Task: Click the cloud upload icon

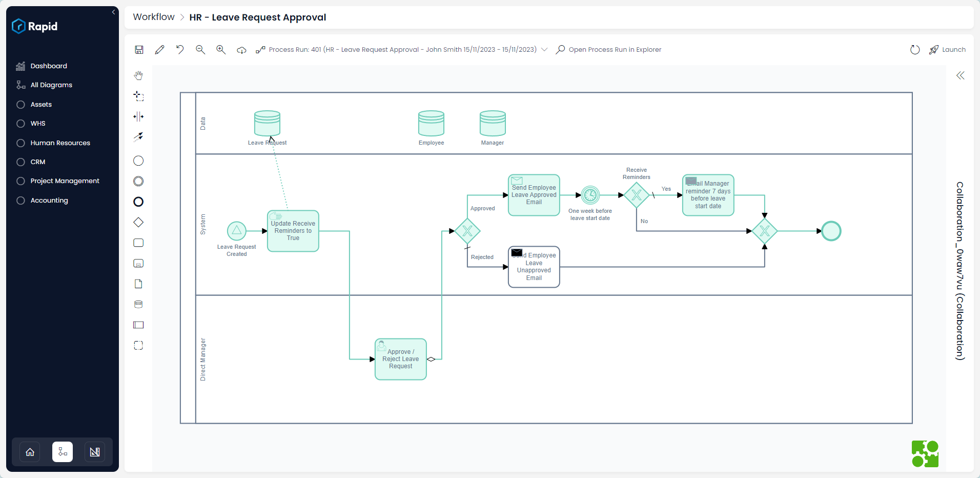Action: pyautogui.click(x=241, y=50)
